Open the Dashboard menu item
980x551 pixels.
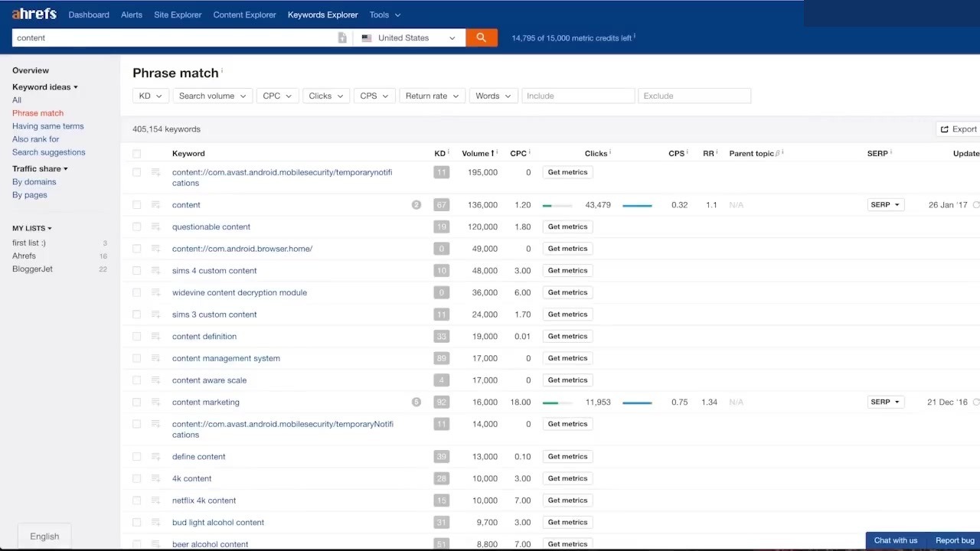[x=89, y=15]
